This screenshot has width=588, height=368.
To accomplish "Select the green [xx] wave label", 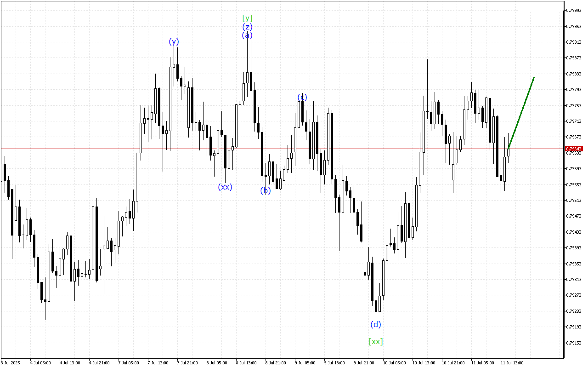I will click(x=376, y=341).
